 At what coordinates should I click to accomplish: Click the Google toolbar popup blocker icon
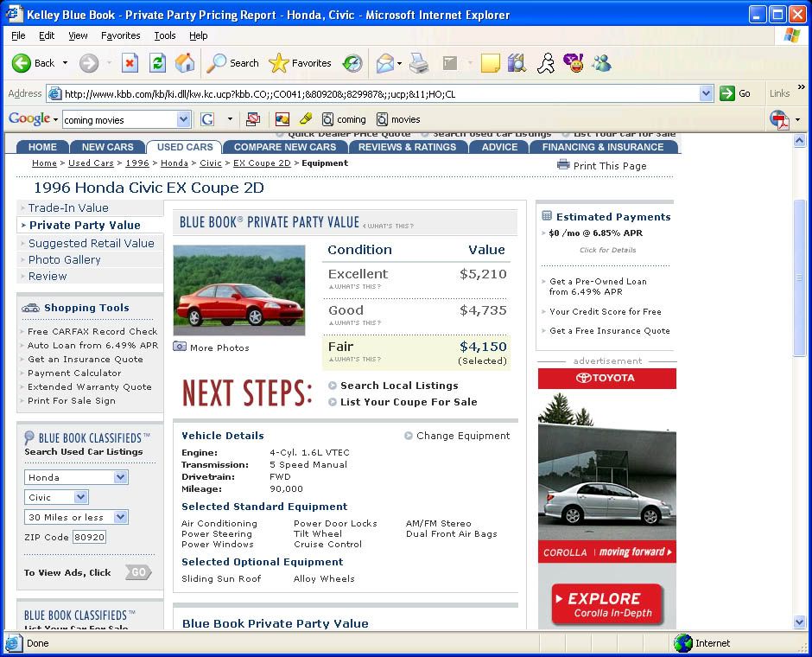[x=253, y=119]
